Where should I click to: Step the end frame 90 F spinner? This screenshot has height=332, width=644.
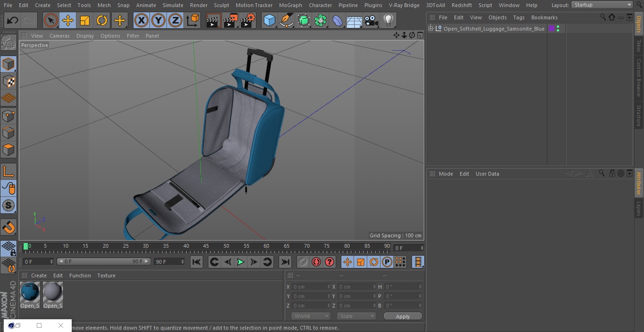point(182,261)
